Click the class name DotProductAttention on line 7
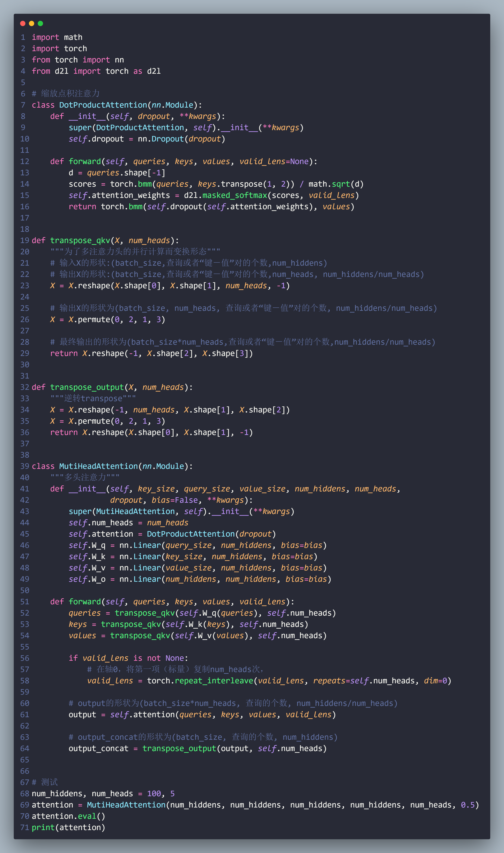The height and width of the screenshot is (853, 504). [103, 105]
